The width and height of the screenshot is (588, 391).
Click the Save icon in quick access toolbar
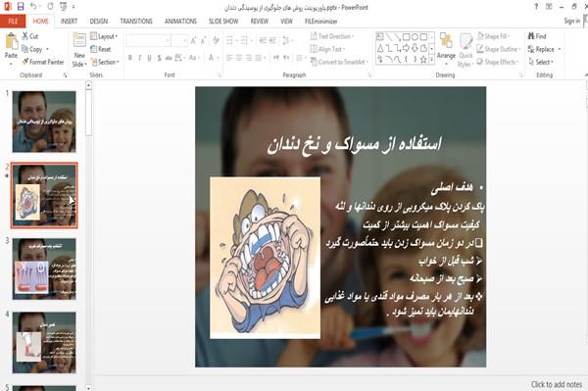point(21,7)
